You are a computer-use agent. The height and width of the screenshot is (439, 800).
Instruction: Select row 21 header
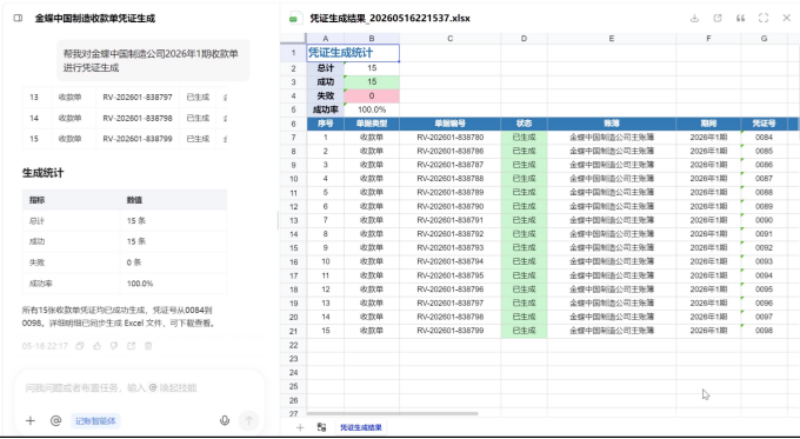[293, 331]
